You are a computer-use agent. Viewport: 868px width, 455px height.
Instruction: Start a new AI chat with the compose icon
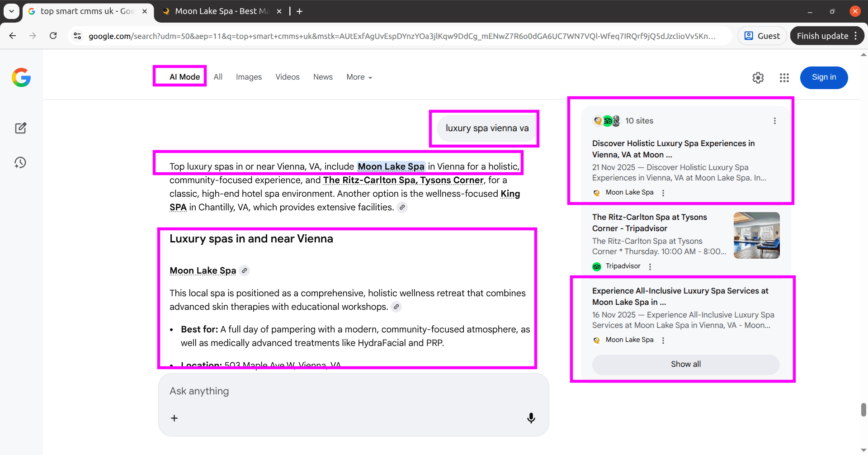click(x=21, y=128)
